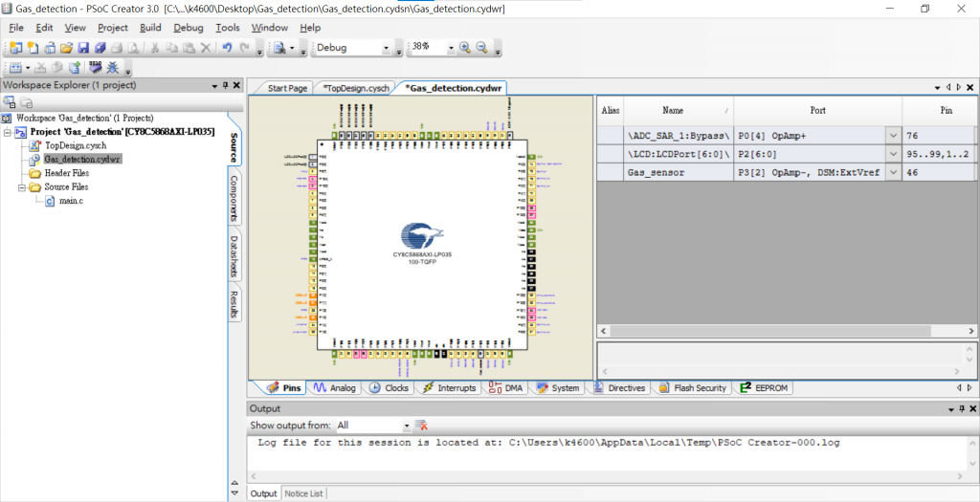
Task: Click the Save All icon
Action: [100, 48]
